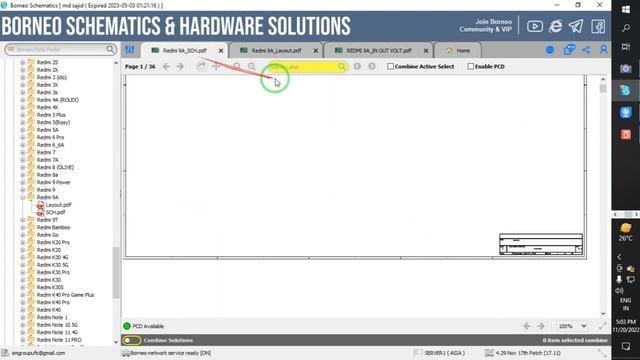Expand the Redmi K20 Pro folder
This screenshot has width=640, height=360.
tap(23, 242)
